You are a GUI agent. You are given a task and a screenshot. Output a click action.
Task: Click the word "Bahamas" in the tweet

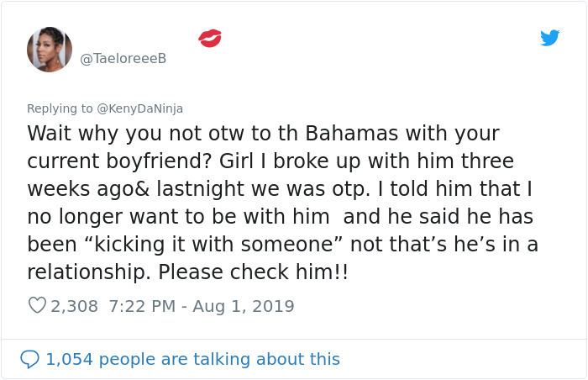351,133
